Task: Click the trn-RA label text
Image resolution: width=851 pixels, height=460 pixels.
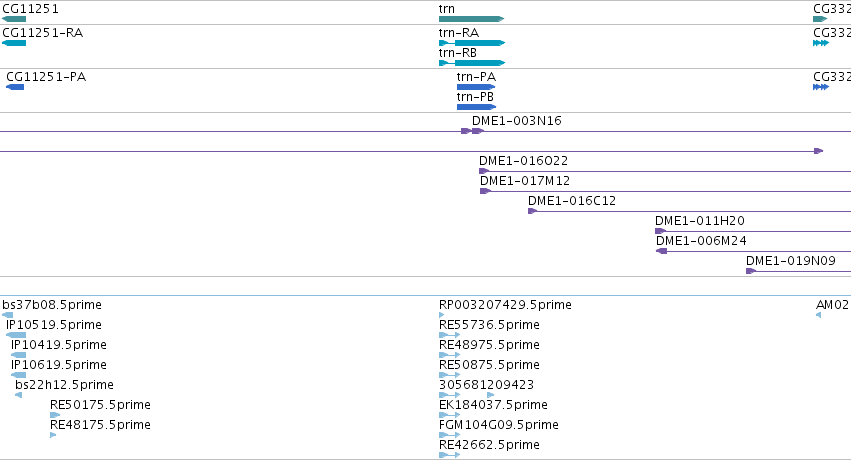Action: [459, 33]
